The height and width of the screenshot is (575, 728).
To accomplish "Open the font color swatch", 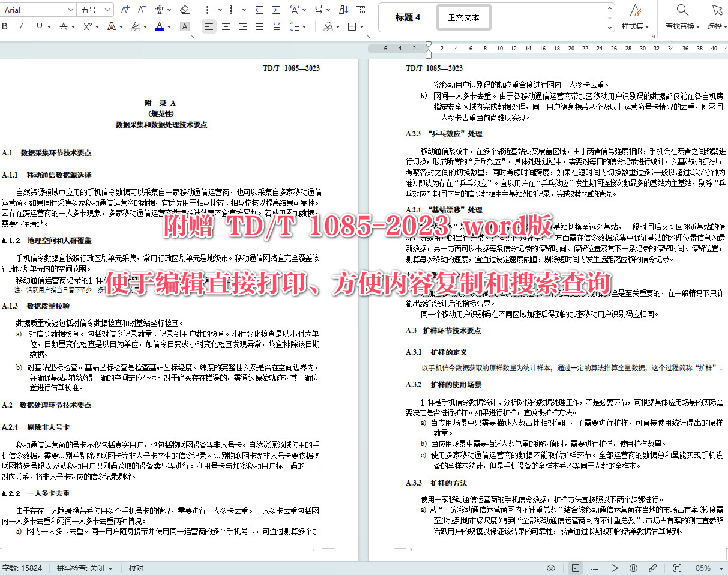I will (x=160, y=27).
